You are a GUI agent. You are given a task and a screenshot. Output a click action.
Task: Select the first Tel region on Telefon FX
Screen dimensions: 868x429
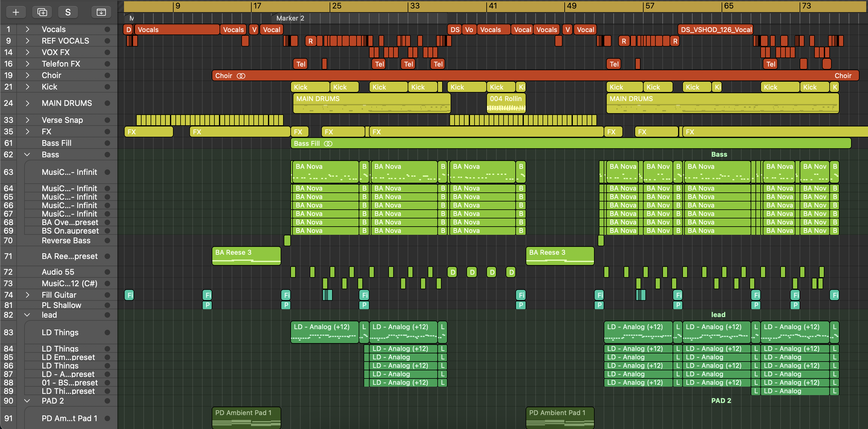(301, 64)
